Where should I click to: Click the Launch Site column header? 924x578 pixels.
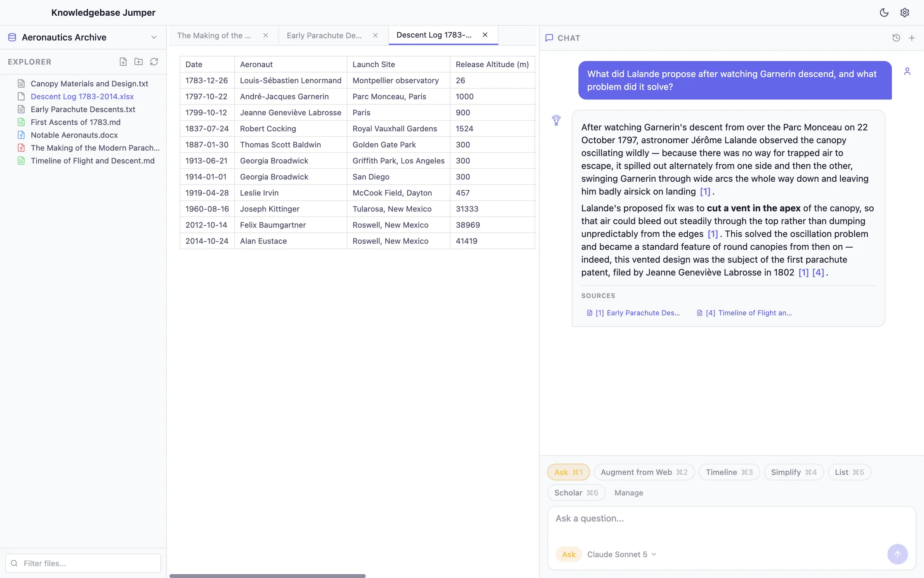click(x=398, y=64)
